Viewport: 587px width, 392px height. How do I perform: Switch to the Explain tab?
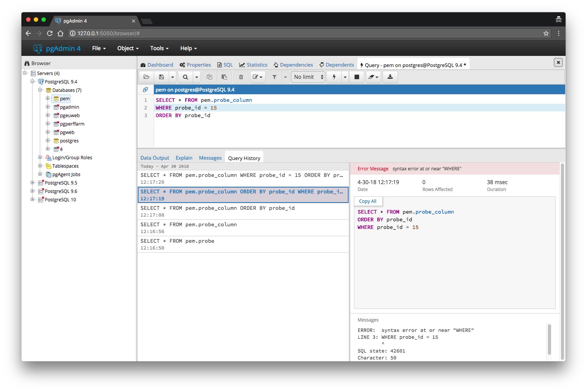[x=184, y=158]
